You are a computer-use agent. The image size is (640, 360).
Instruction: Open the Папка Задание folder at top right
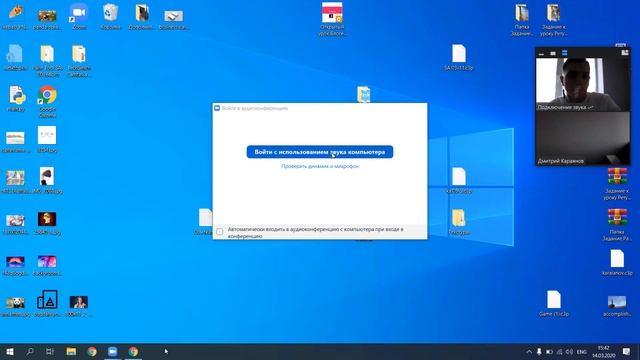click(x=522, y=20)
